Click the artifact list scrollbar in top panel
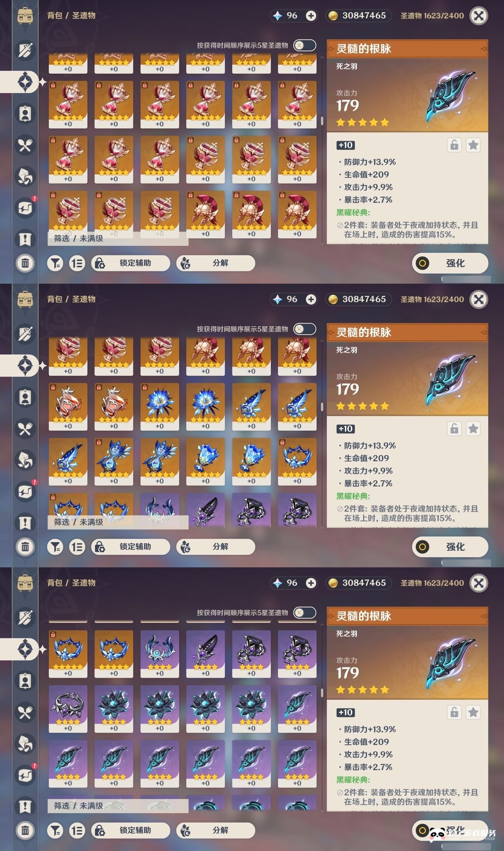504x851 pixels. [322, 121]
